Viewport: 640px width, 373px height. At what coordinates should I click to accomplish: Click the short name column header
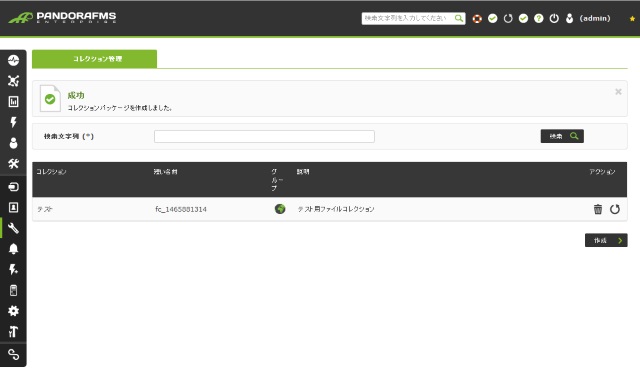tap(165, 172)
